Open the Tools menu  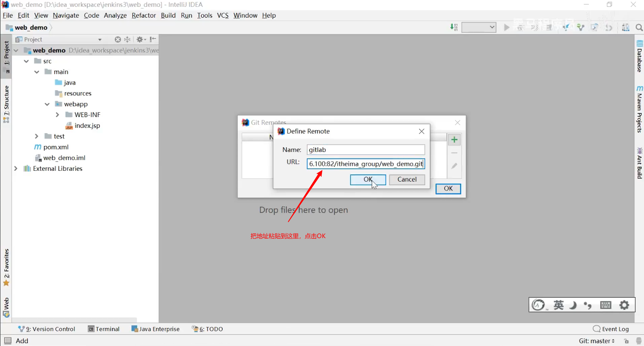pyautogui.click(x=205, y=15)
